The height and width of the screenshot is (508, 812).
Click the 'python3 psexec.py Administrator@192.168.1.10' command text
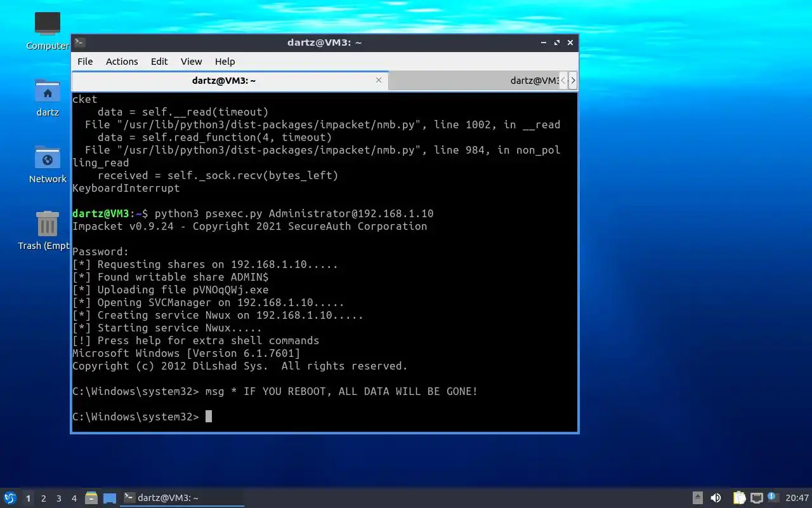[x=294, y=213]
